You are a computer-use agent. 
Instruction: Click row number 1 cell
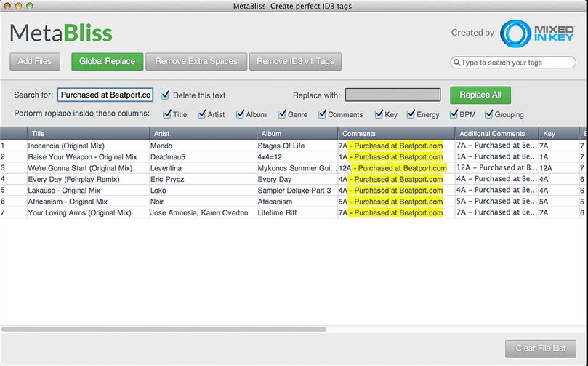14,146
